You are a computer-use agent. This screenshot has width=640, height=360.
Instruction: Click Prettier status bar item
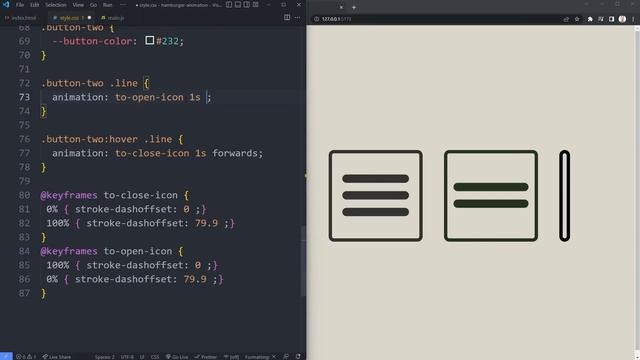206,357
